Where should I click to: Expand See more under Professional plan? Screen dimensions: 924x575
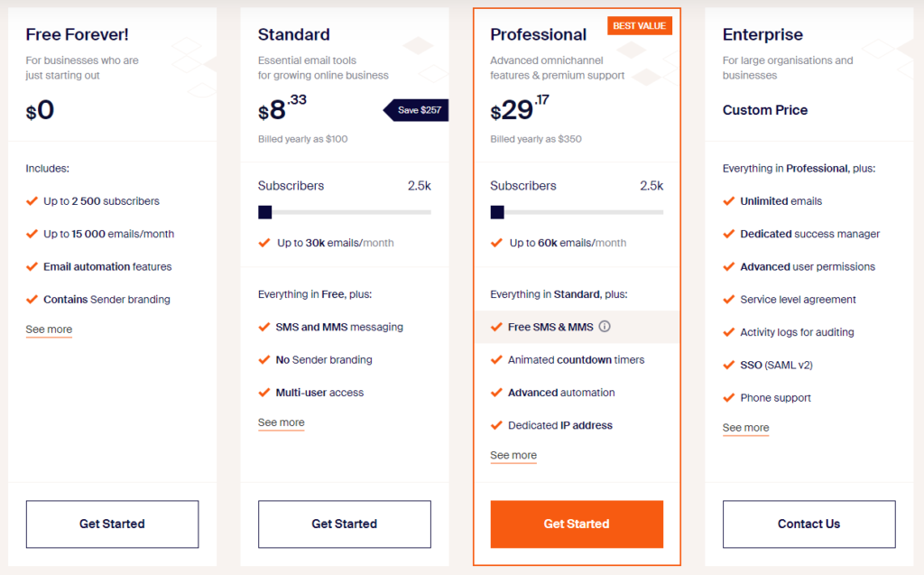coord(513,455)
